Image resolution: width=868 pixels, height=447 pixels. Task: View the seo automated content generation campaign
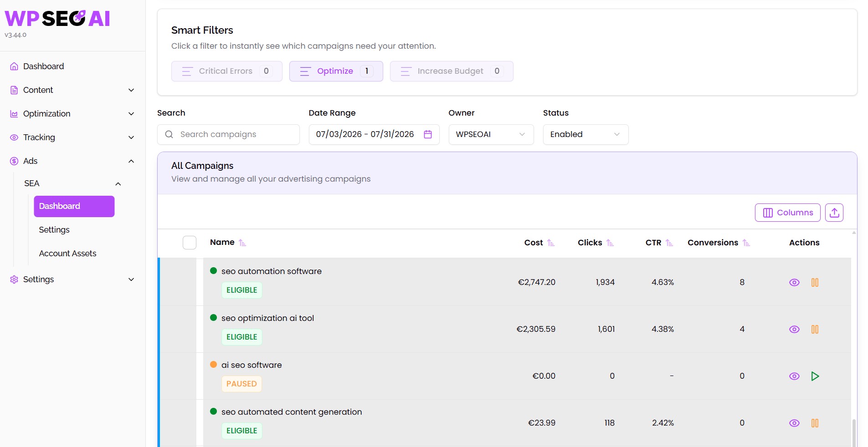pos(794,423)
